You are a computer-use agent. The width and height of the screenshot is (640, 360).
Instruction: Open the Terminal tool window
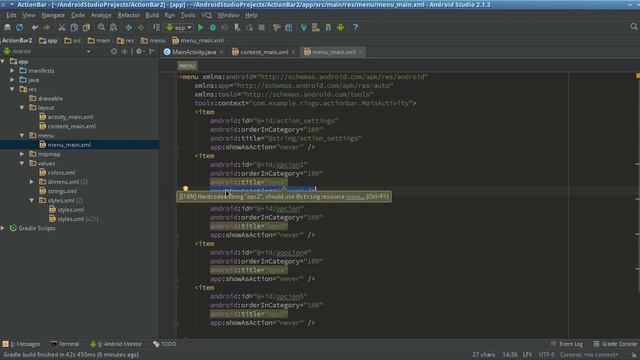65,344
